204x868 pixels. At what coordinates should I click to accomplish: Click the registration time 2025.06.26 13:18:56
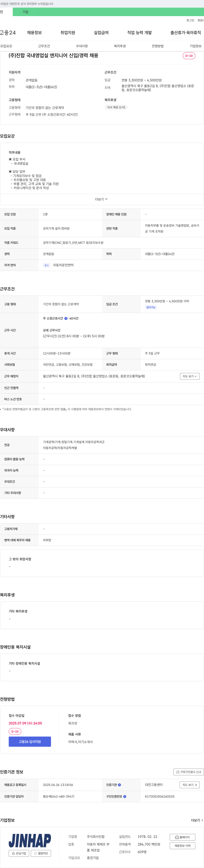click(x=58, y=785)
